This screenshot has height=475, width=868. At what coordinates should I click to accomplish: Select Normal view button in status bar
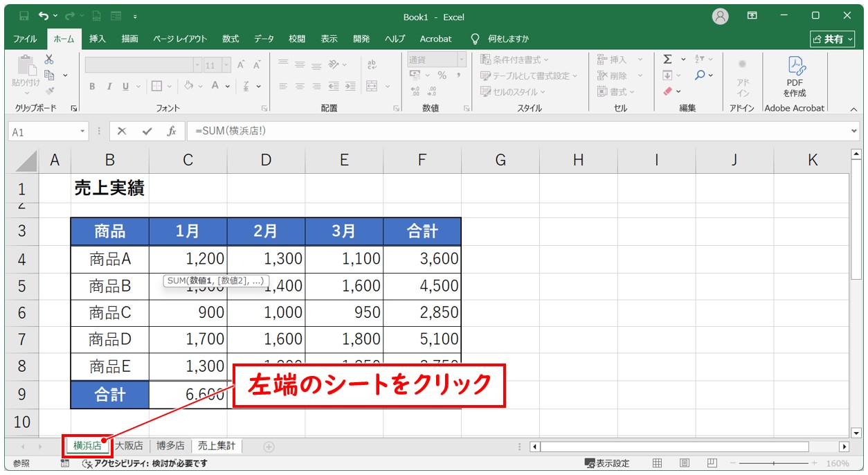658,463
